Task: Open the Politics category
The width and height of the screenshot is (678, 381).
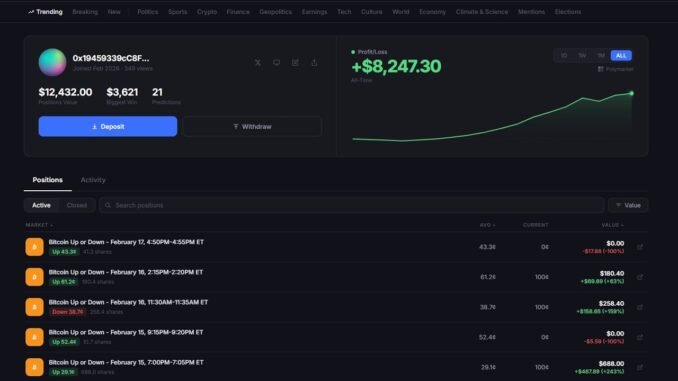Action: point(148,12)
